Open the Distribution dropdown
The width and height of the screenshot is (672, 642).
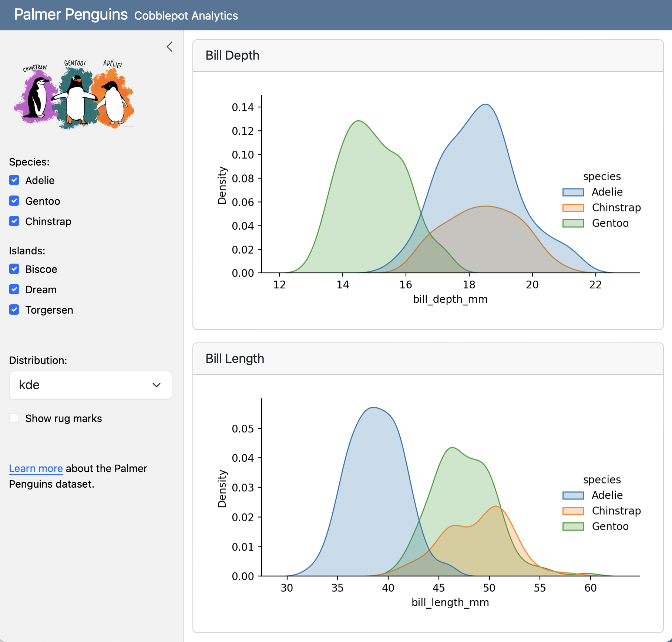pos(90,385)
